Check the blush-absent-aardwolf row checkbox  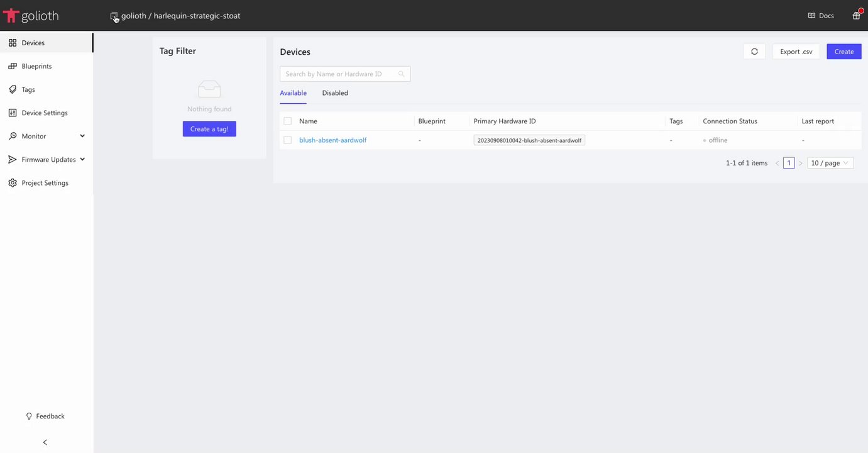click(287, 140)
